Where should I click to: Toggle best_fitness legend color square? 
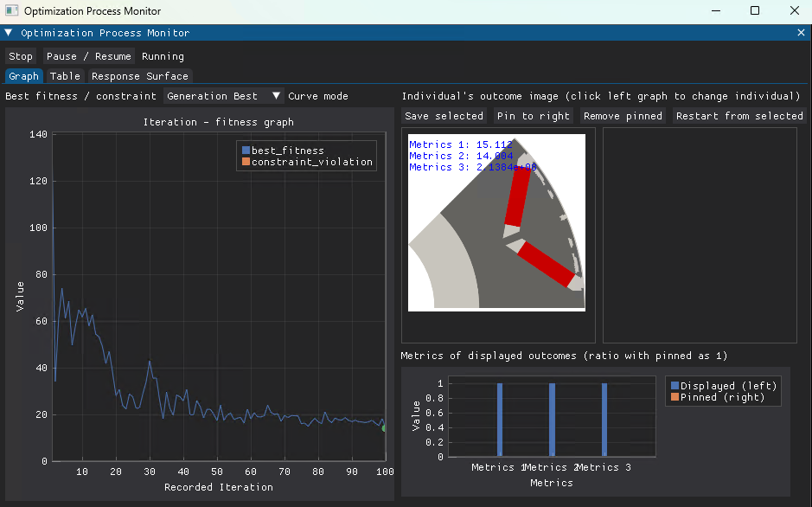coord(246,151)
